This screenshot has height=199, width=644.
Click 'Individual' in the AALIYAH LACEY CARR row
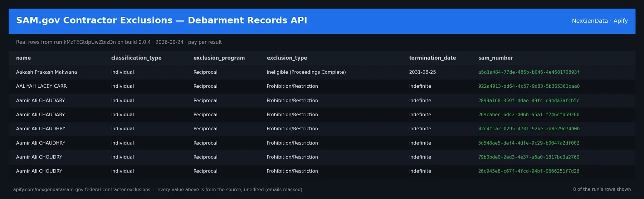(122, 86)
